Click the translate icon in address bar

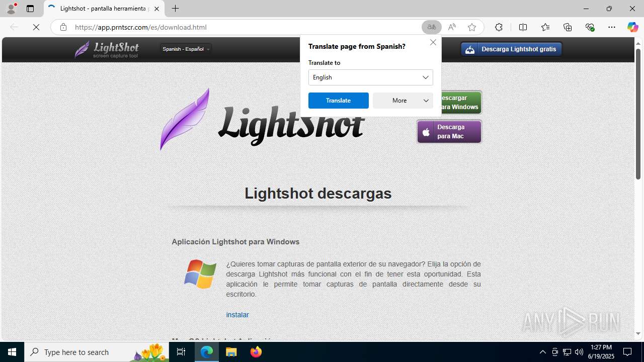coord(432,27)
